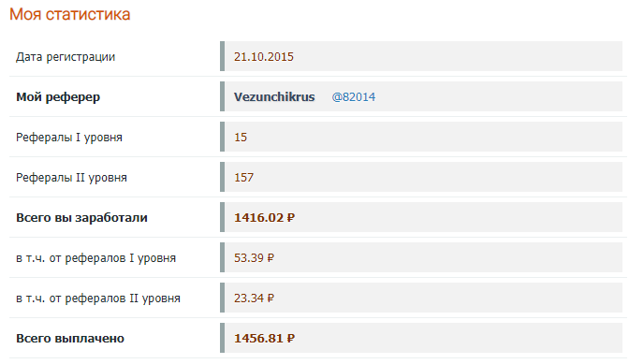
Task: Open the Vezunchikrus referrer profile
Action: [x=274, y=97]
